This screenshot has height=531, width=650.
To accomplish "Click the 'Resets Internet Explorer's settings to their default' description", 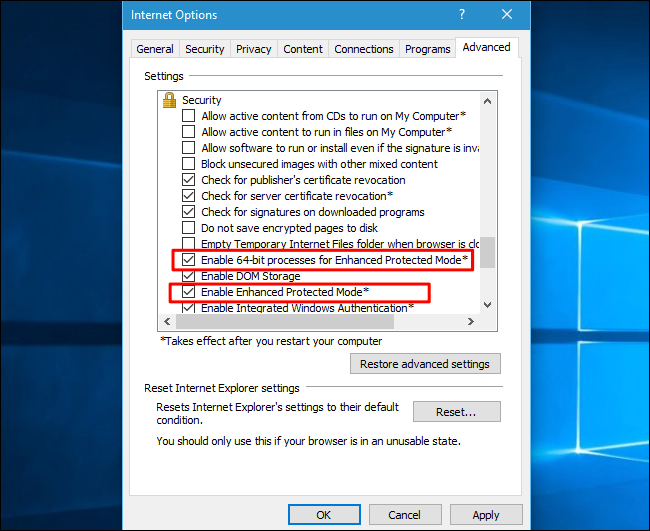I will 277,413.
